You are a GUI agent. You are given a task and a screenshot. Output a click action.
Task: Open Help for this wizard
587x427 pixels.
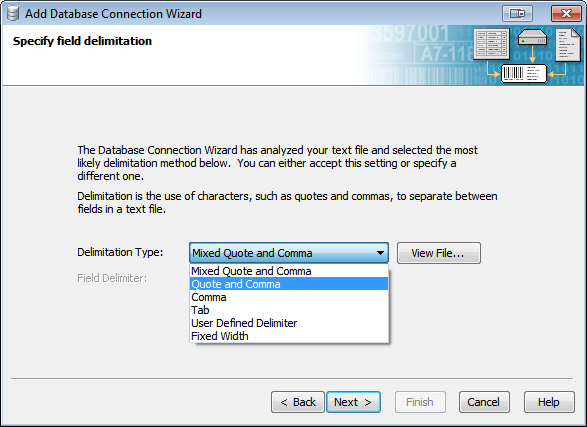(549, 402)
